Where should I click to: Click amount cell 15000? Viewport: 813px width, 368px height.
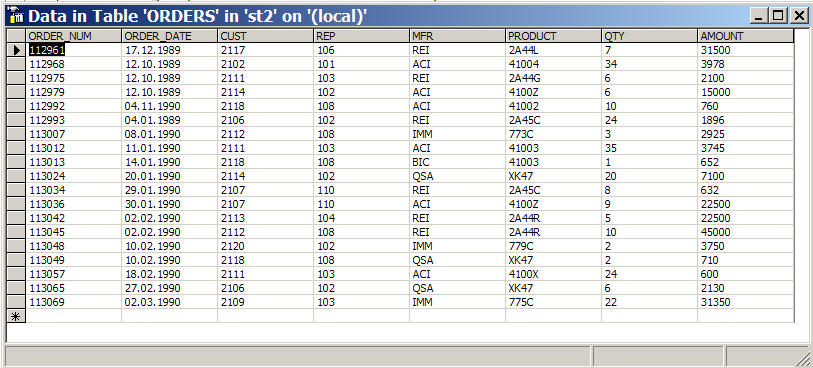[x=746, y=92]
